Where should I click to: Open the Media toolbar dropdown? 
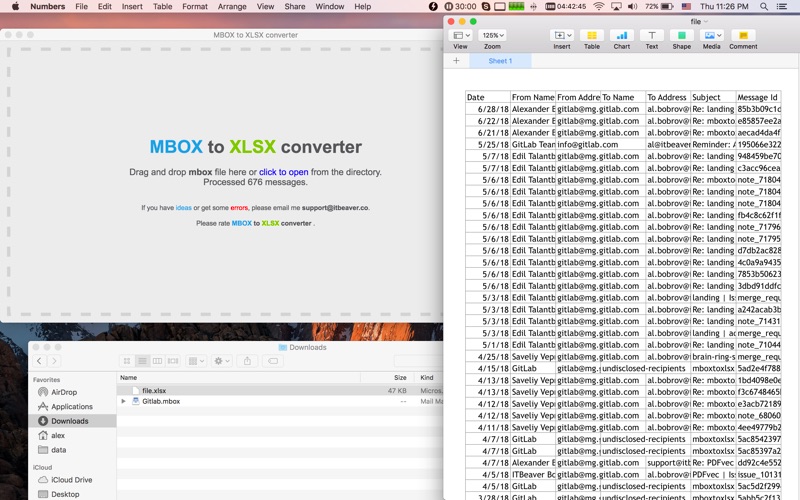coord(712,35)
